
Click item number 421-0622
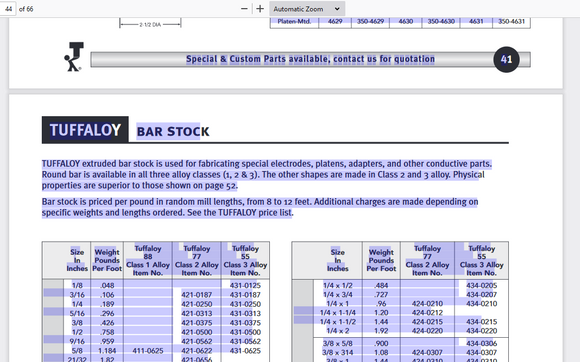(x=196, y=351)
